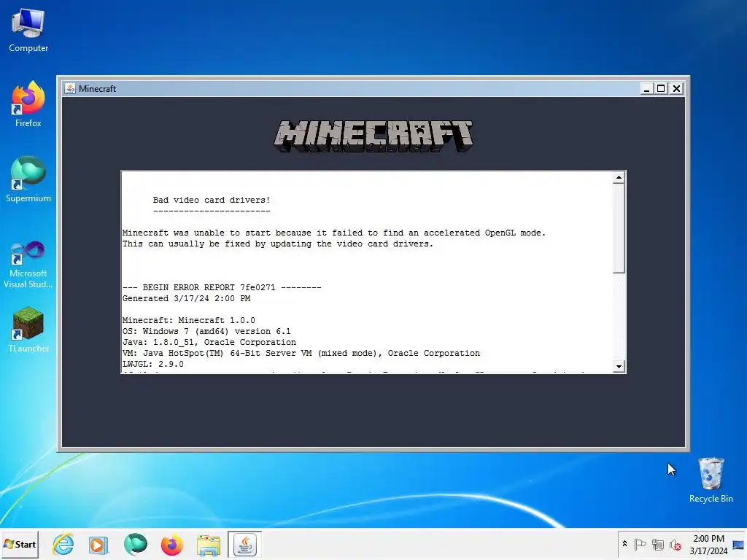Click the line 'Minecraft was unable to start'
This screenshot has height=560, width=747.
[x=334, y=233]
